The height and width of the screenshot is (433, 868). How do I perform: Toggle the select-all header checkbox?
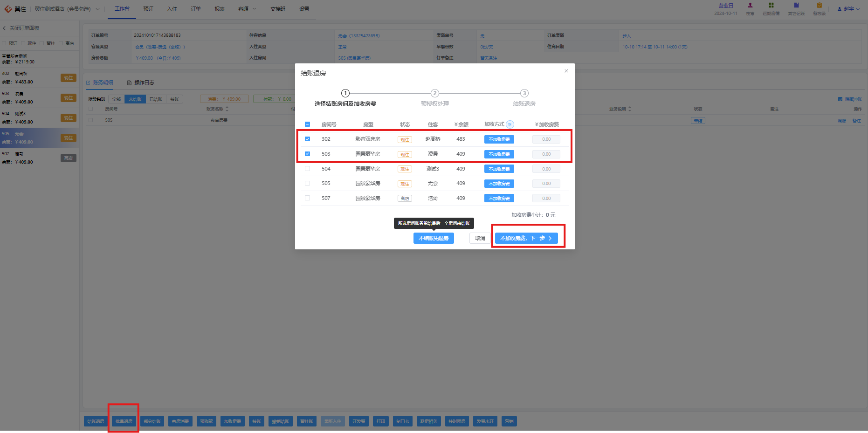307,124
